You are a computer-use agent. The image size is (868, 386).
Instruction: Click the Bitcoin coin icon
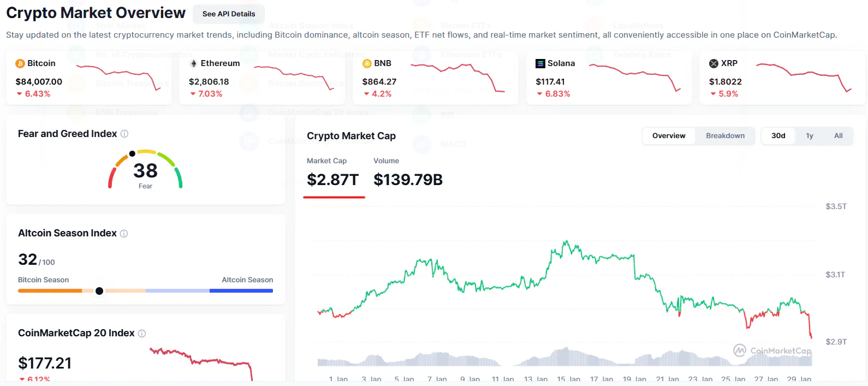pyautogui.click(x=20, y=63)
